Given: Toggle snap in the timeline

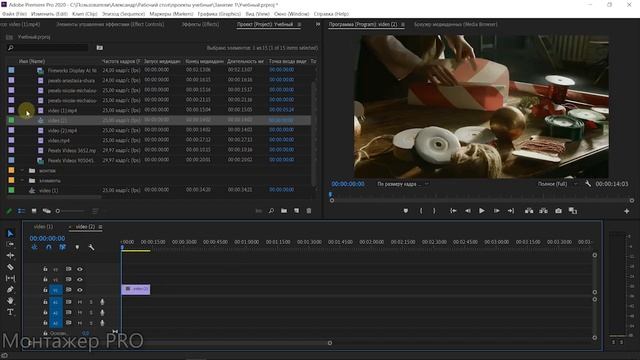Looking at the screenshot, I should tap(49, 247).
